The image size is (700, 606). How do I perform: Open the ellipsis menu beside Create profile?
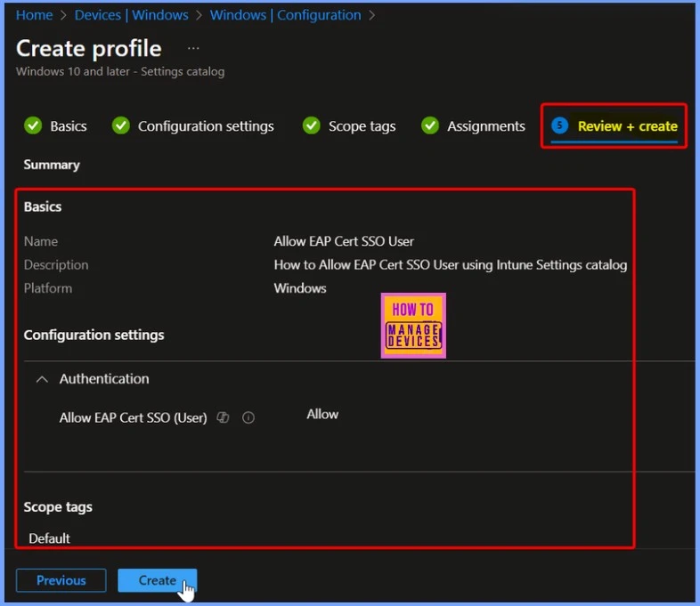pos(193,48)
